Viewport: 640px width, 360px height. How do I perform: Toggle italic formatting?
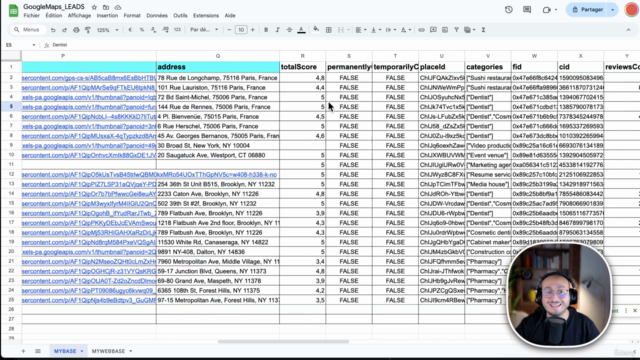(x=278, y=30)
